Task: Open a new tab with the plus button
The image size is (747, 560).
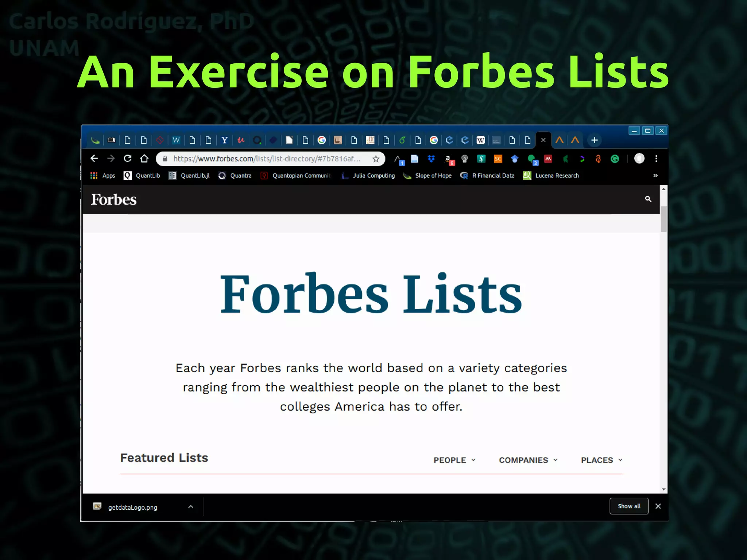Action: point(595,140)
